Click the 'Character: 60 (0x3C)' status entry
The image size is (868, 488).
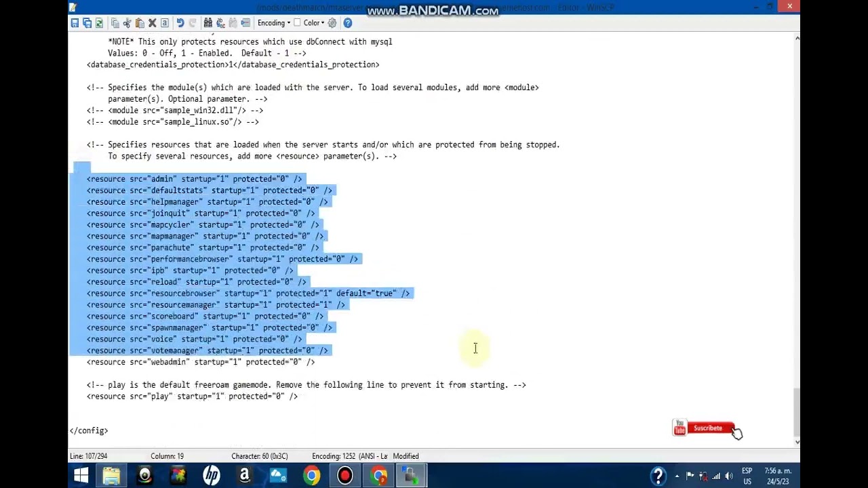pyautogui.click(x=260, y=456)
